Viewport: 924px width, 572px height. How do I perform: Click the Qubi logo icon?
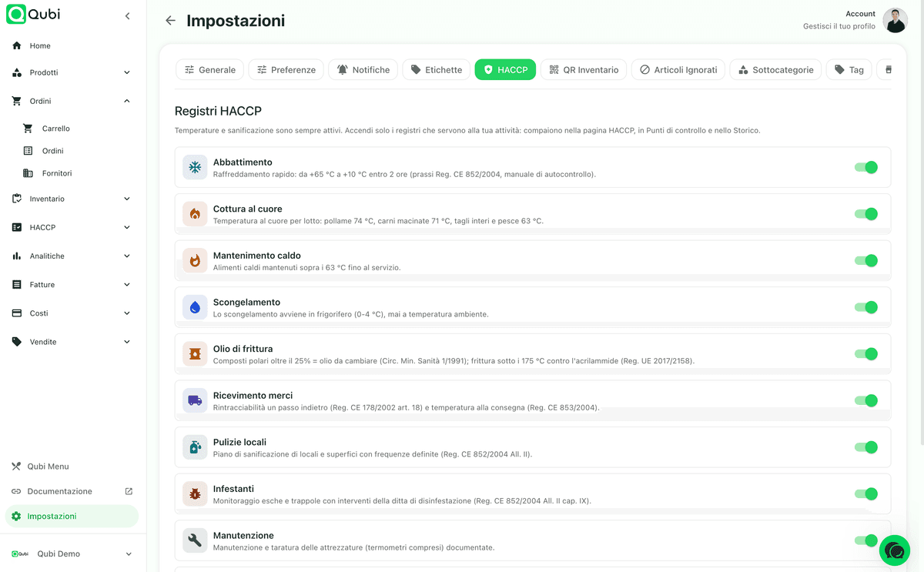coord(16,15)
